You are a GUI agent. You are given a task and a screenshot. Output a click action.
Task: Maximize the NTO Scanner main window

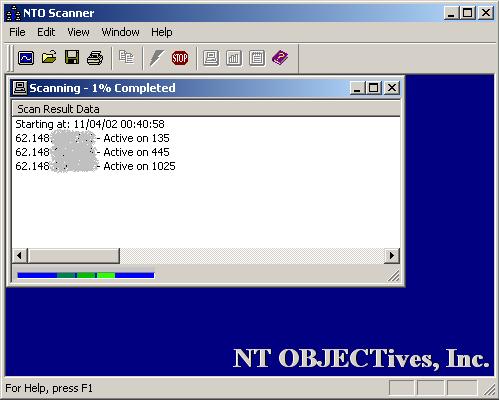click(467, 13)
